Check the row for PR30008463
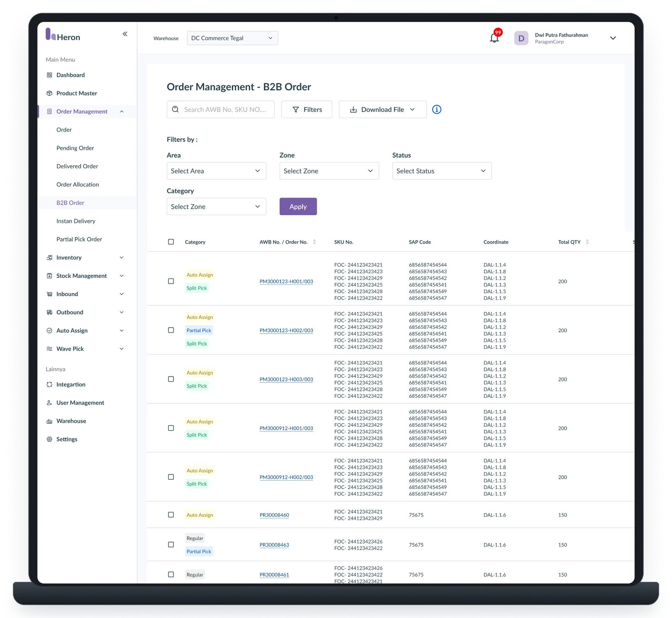This screenshot has width=672, height=618. (x=171, y=545)
